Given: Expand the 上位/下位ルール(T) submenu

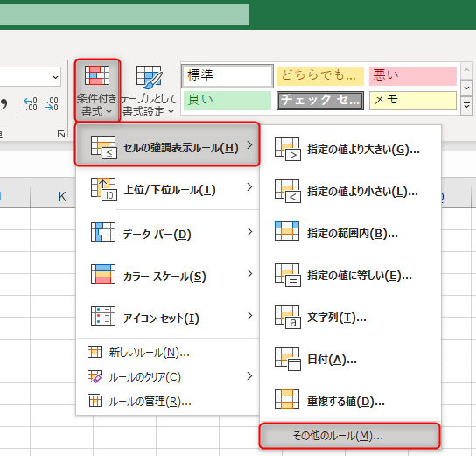Looking at the screenshot, I should 168,189.
